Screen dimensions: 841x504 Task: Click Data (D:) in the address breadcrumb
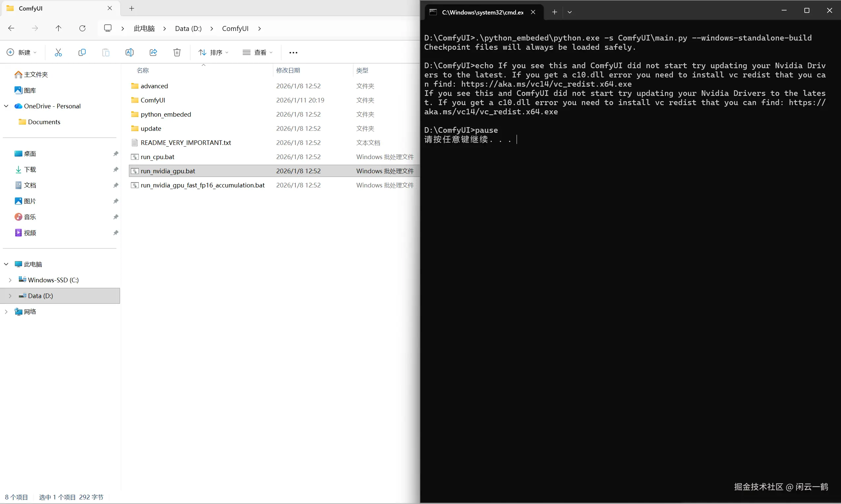pos(188,29)
